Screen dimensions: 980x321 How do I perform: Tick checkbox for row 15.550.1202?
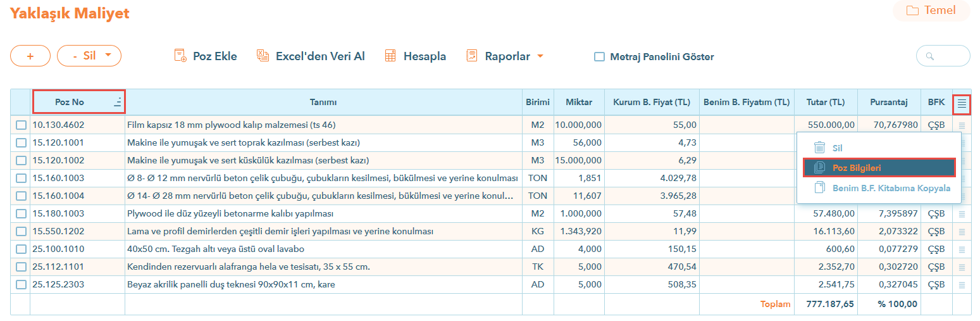(x=22, y=232)
